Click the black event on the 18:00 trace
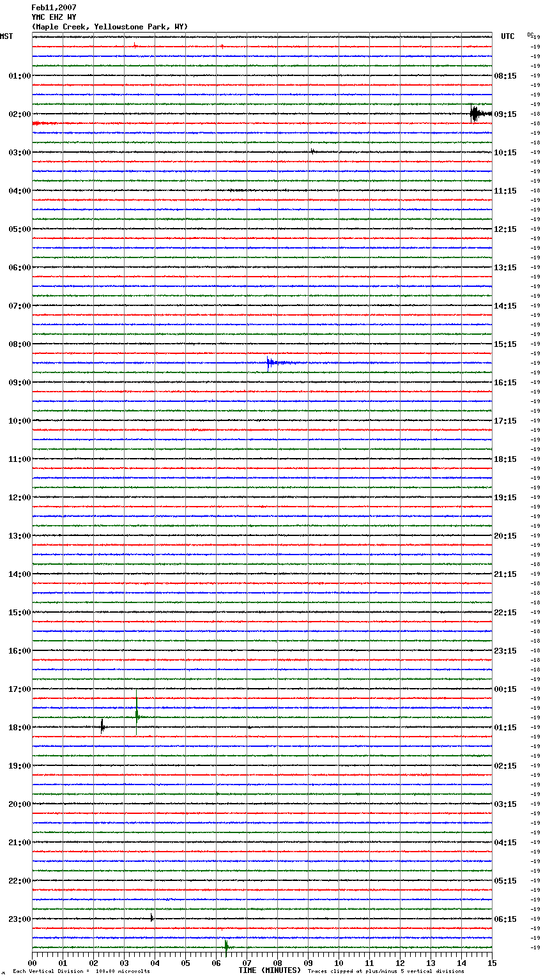Viewport: 543px width, 980px height. pyautogui.click(x=102, y=726)
